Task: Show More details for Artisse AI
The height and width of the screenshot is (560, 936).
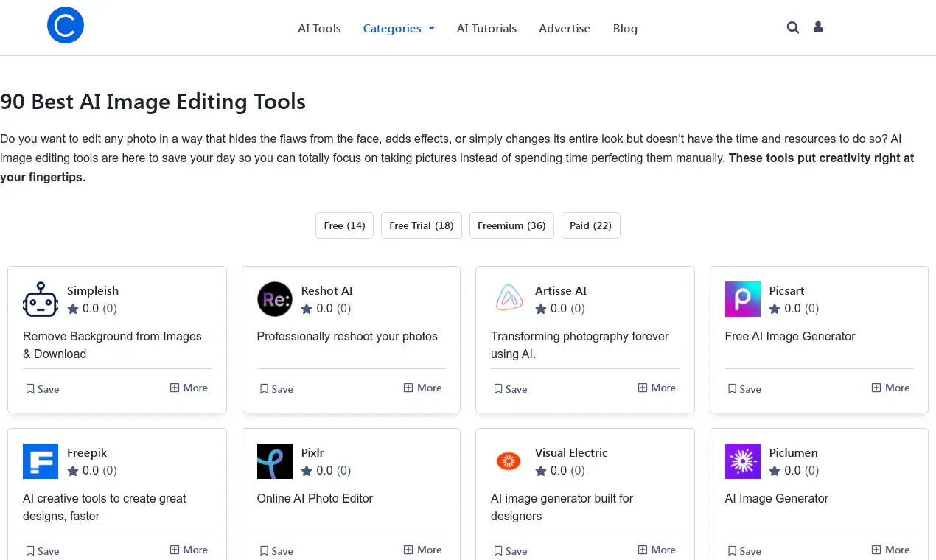Action: (657, 388)
